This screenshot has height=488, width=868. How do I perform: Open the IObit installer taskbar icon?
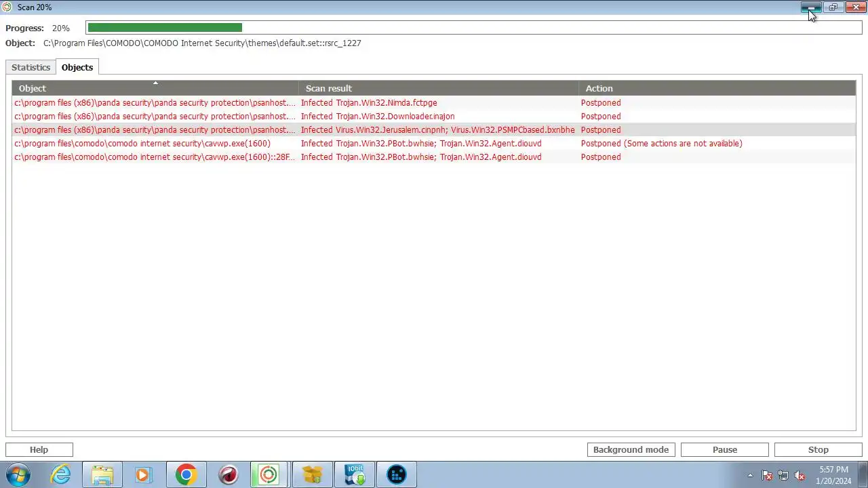[354, 474]
